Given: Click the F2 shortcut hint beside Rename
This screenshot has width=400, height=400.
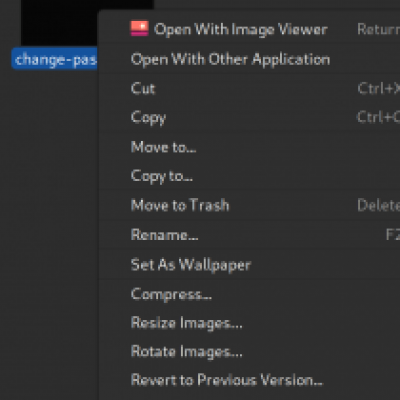Looking at the screenshot, I should (x=393, y=235).
